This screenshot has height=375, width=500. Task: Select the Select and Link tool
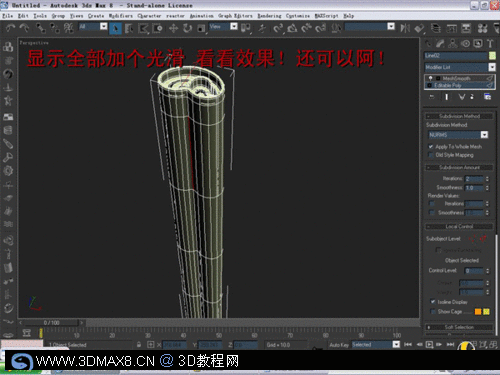tap(41, 28)
